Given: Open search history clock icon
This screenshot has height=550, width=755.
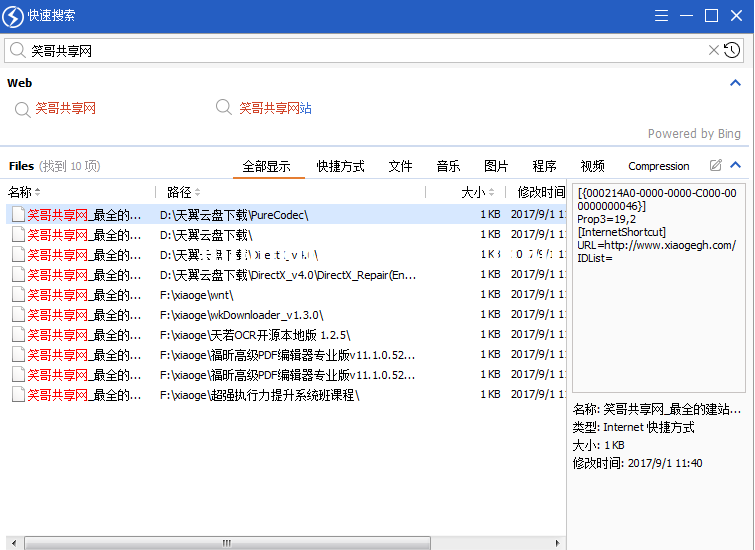Looking at the screenshot, I should click(732, 50).
